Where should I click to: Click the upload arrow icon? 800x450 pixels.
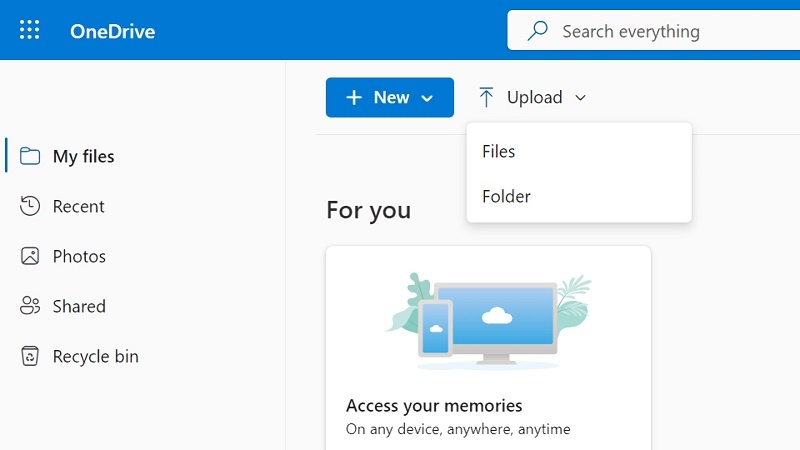pos(486,97)
